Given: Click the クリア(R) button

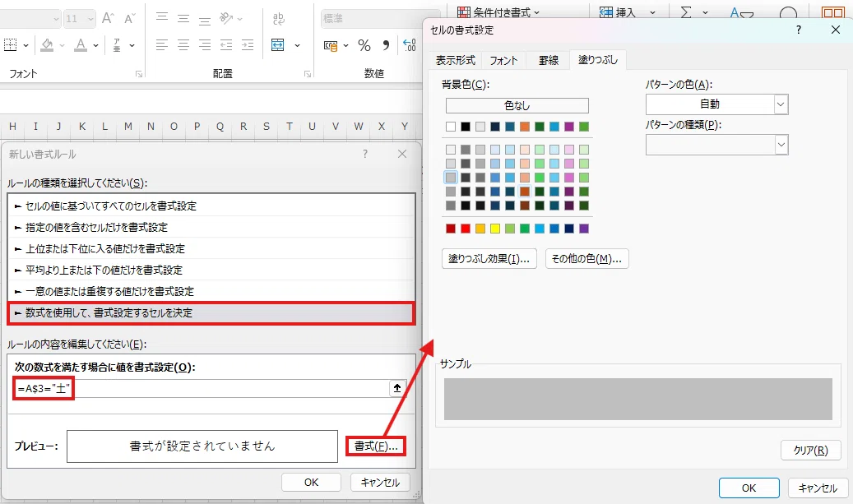Looking at the screenshot, I should pos(810,451).
